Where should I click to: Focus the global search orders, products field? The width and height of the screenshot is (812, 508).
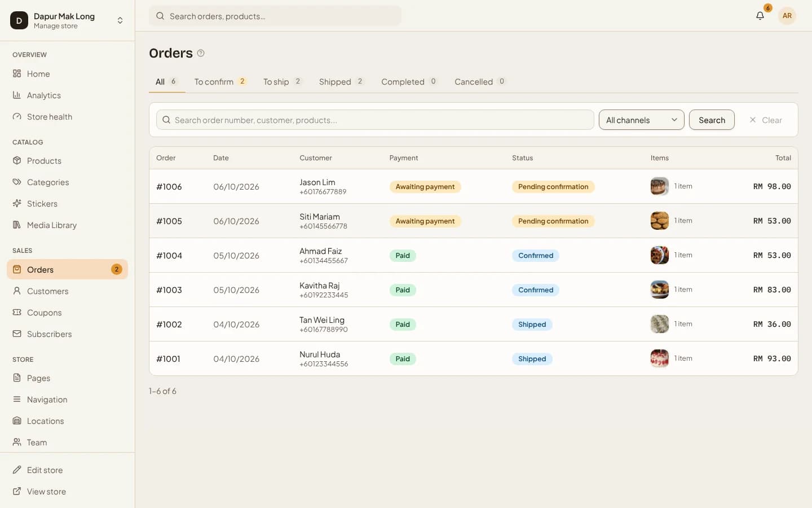275,16
